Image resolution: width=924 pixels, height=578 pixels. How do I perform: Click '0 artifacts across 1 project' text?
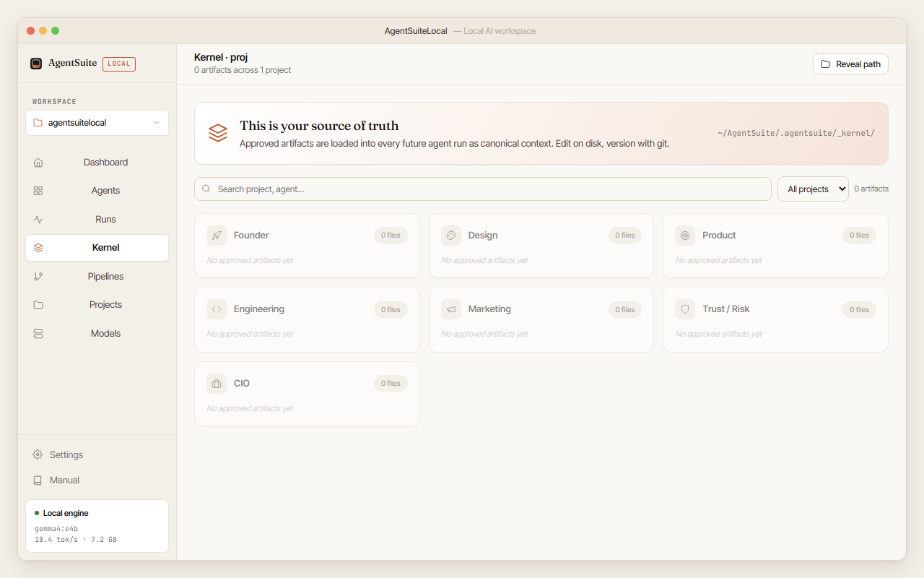243,70
